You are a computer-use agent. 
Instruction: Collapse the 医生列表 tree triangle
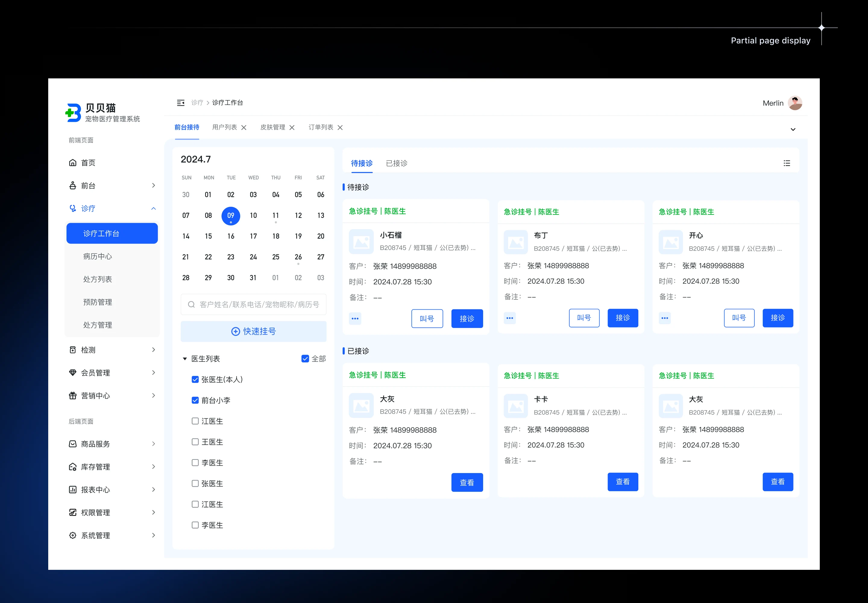[x=185, y=358]
